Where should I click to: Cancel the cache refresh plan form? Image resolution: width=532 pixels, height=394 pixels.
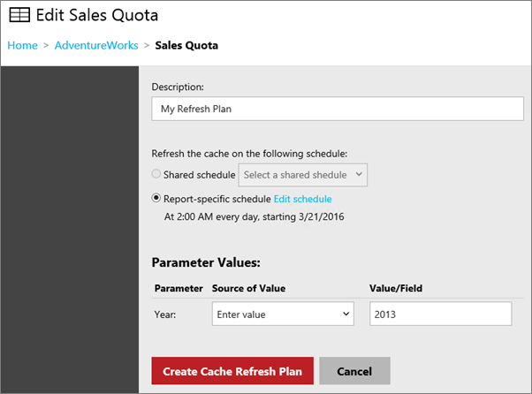[354, 371]
